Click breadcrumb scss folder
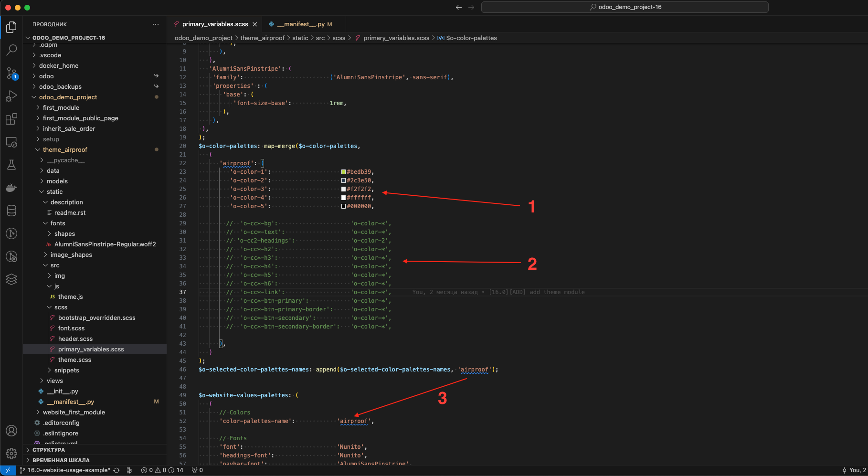This screenshot has height=476, width=868. [339, 38]
